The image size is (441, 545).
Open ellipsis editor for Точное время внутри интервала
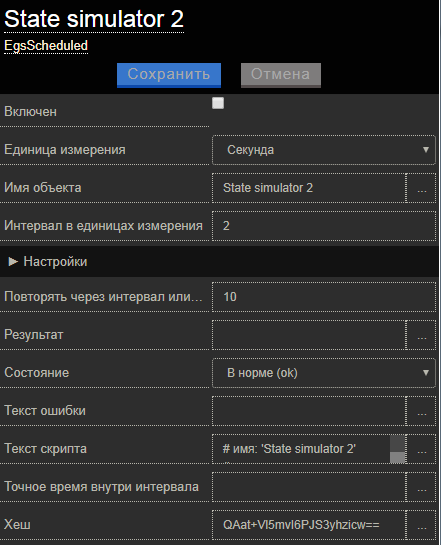tap(421, 487)
